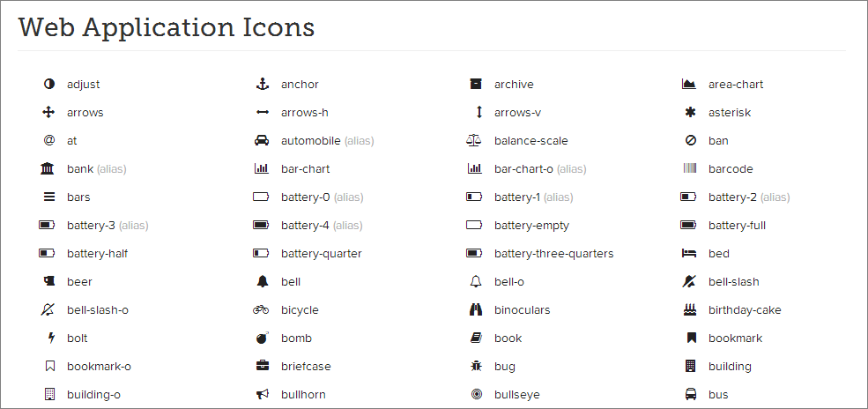Viewport: 868px width, 409px height.
Task: Click the binoculars icon
Action: point(476,310)
